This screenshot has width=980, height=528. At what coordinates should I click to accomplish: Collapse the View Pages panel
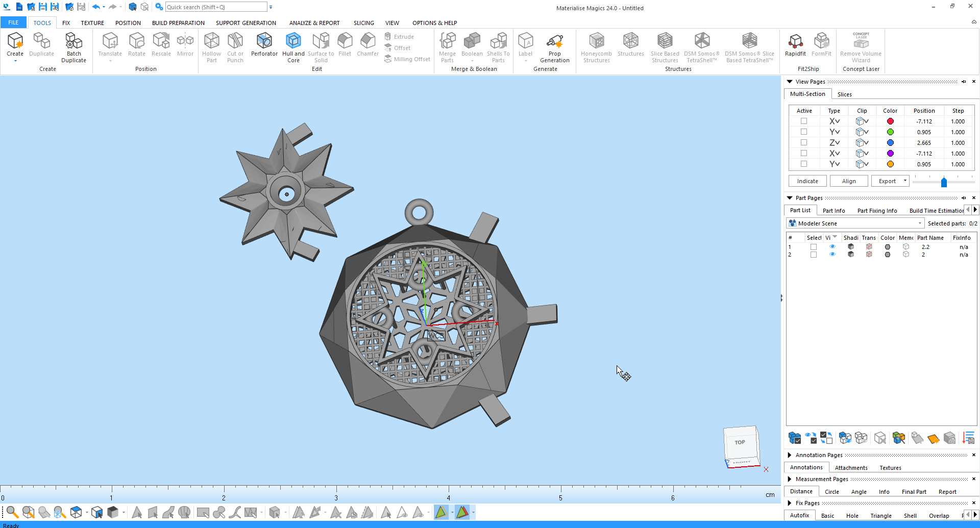pos(790,82)
